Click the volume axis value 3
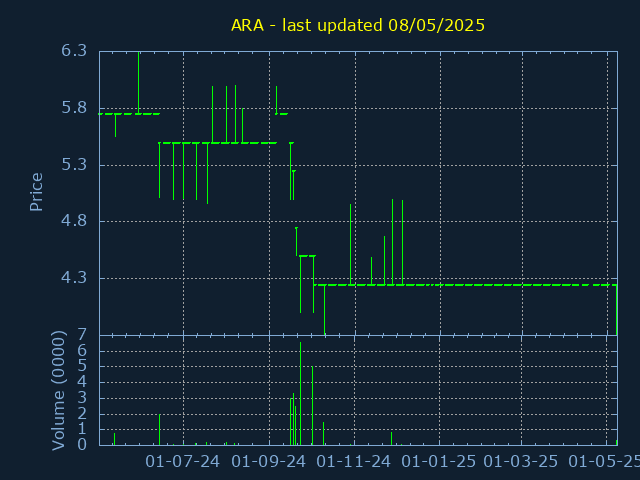Viewport: 640px width, 480px height. [x=82, y=398]
